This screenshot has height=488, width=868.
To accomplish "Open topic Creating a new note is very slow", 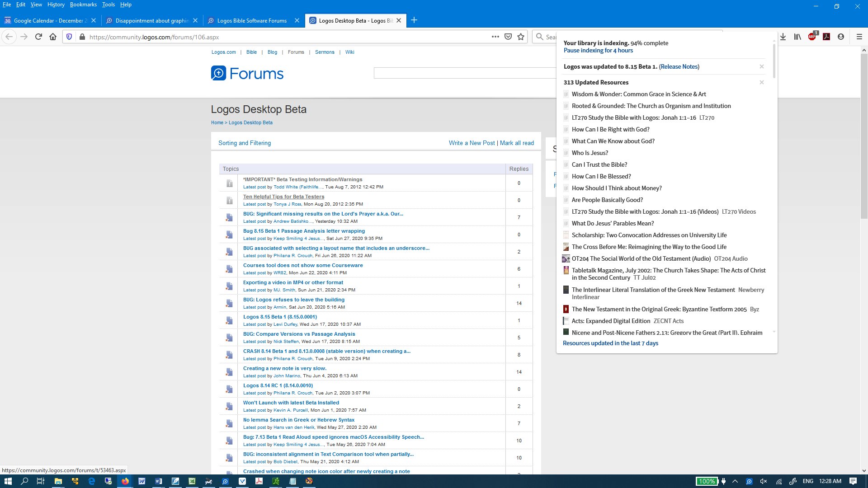I will pos(284,368).
